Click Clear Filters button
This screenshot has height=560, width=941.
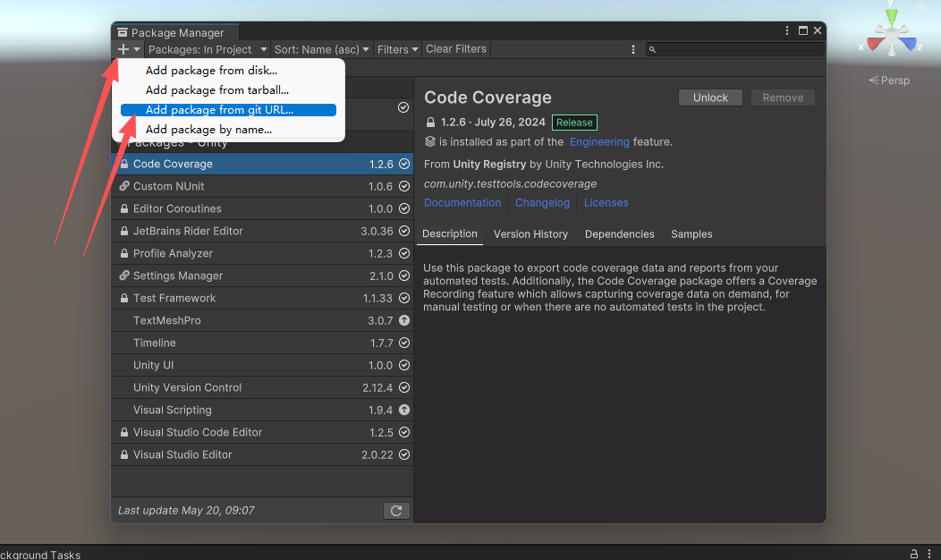point(456,49)
